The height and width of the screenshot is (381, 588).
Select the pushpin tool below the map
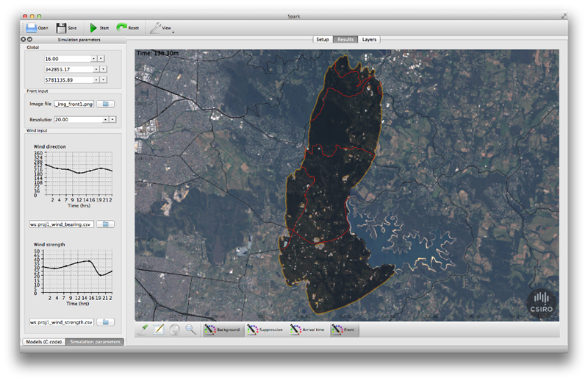(x=143, y=330)
